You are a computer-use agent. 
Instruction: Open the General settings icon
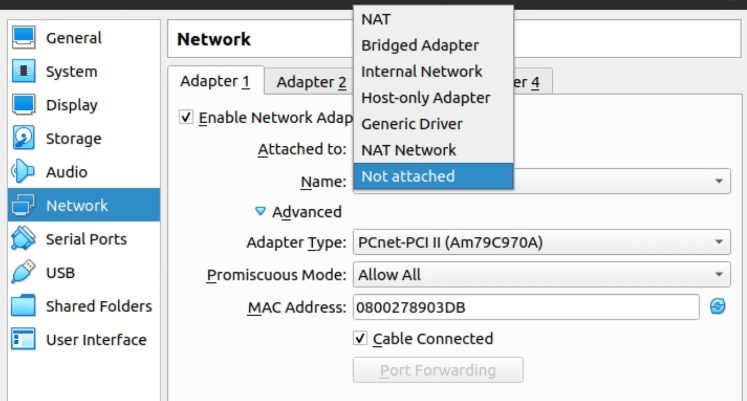tap(23, 38)
